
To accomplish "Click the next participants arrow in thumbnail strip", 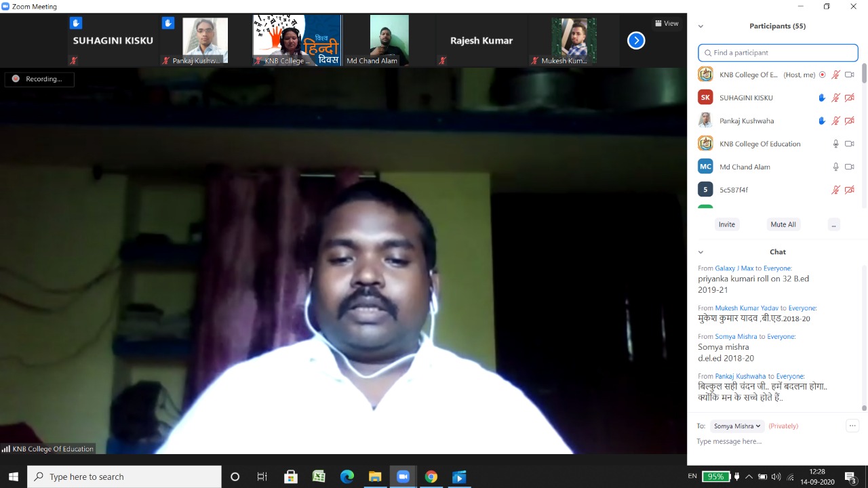I will coord(635,41).
